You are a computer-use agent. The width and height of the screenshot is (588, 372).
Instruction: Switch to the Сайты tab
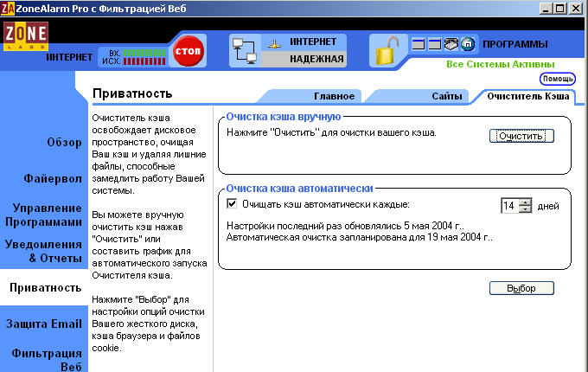coord(447,96)
